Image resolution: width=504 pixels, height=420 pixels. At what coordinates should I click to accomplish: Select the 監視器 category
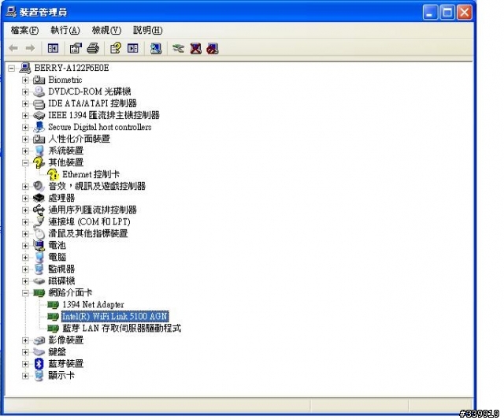pyautogui.click(x=61, y=269)
